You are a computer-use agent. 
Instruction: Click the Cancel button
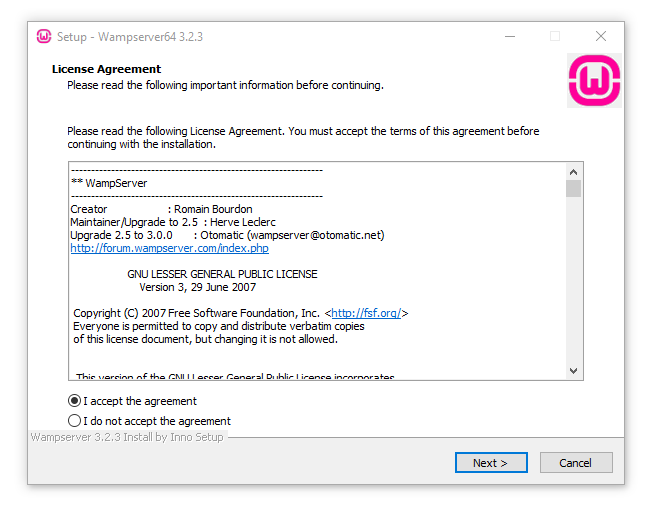tap(576, 463)
